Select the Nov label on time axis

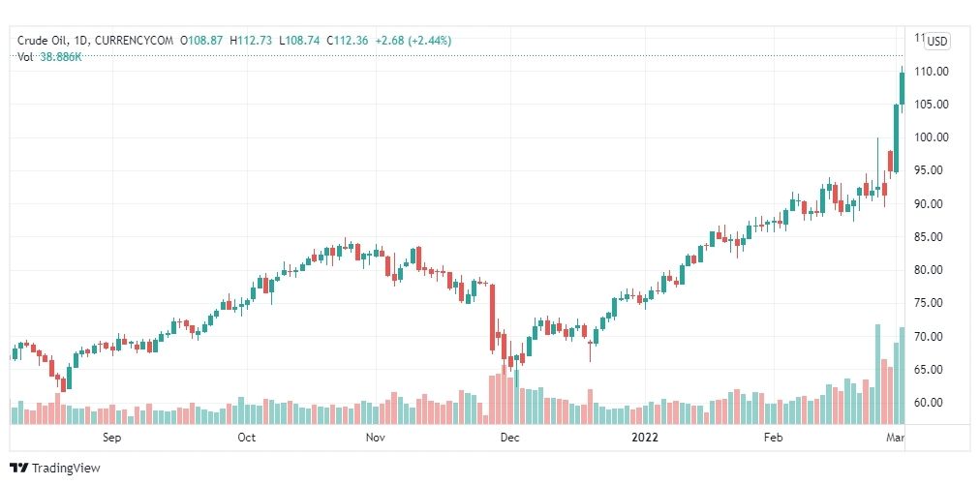tap(375, 438)
